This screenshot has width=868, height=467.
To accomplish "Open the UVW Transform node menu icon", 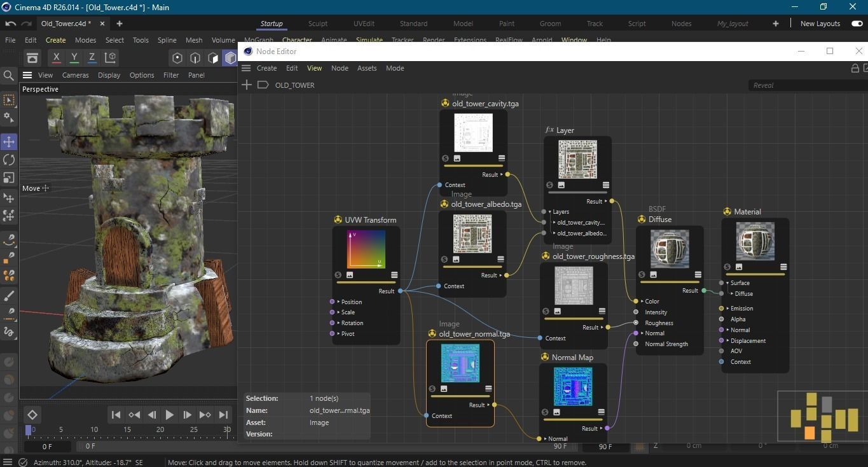I will tap(394, 275).
